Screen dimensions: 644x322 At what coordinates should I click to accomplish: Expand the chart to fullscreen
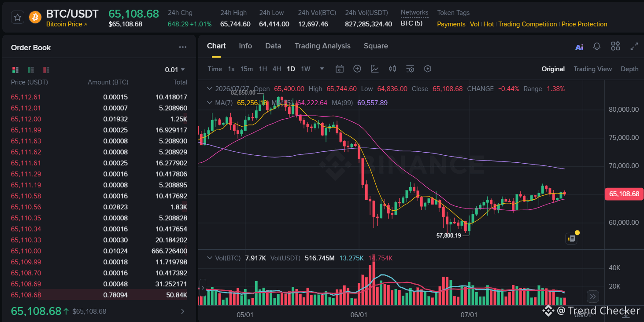point(634,46)
